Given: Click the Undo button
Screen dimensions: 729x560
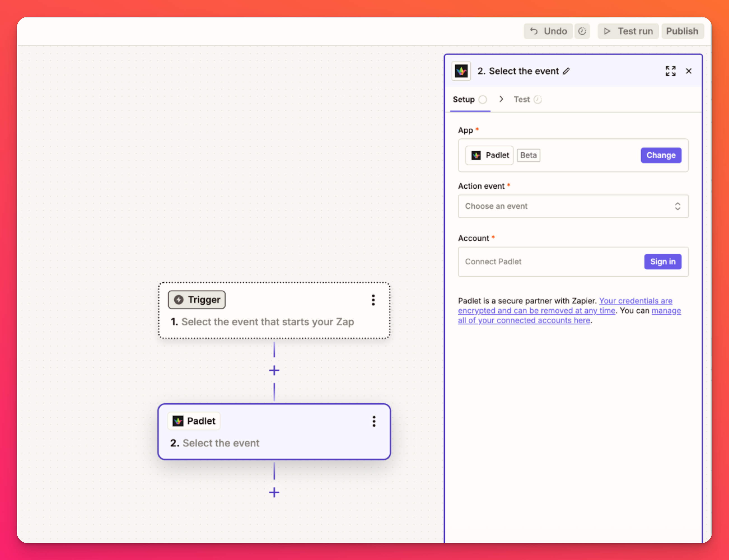Looking at the screenshot, I should tap(548, 31).
